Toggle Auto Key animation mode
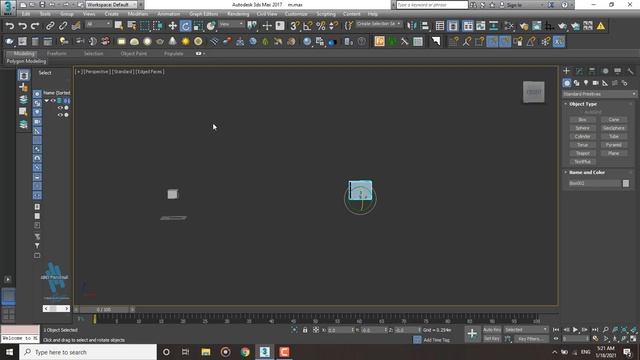The width and height of the screenshot is (640, 360). 492,330
